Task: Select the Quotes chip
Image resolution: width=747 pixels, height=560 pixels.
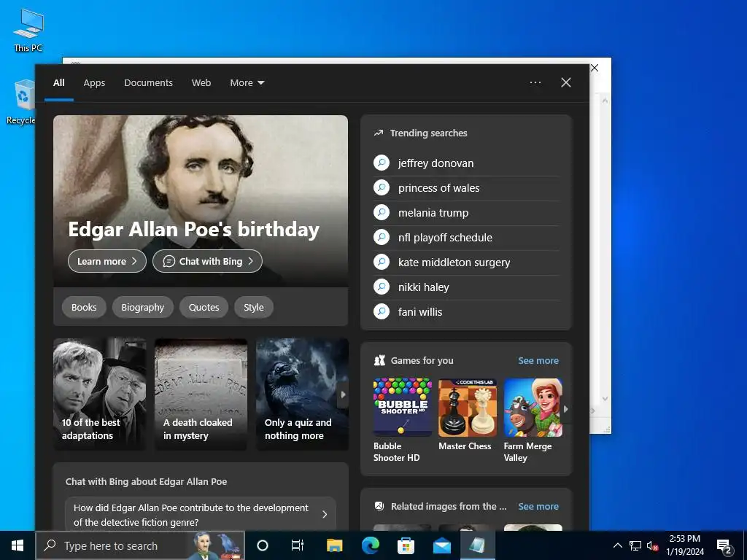Action: 204,307
